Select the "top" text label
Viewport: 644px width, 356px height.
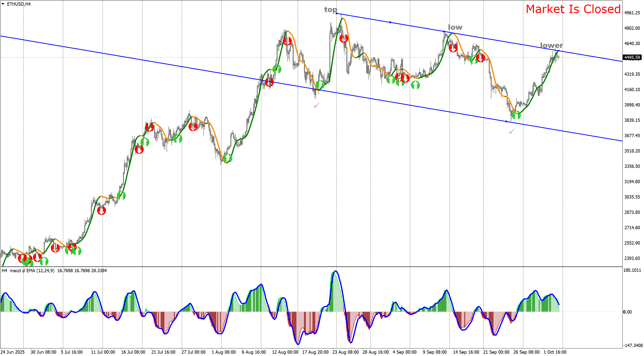click(330, 9)
